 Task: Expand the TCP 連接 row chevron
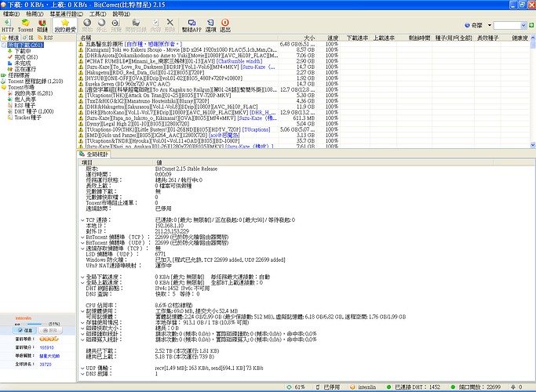(x=82, y=220)
